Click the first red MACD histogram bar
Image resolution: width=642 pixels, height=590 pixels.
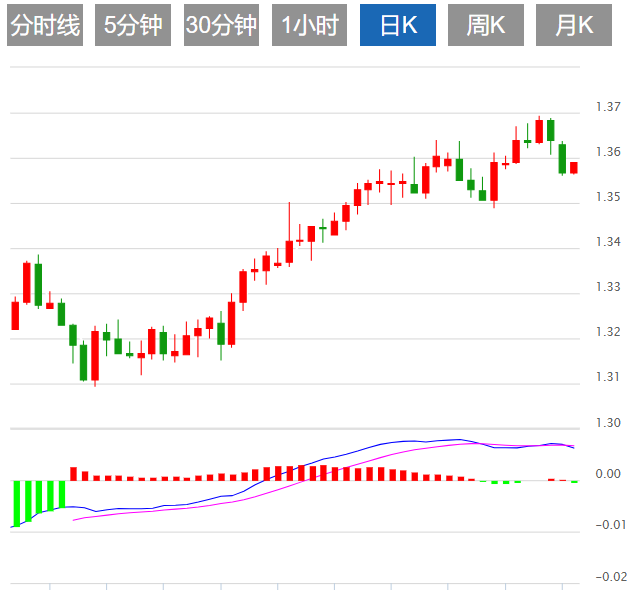(73, 473)
